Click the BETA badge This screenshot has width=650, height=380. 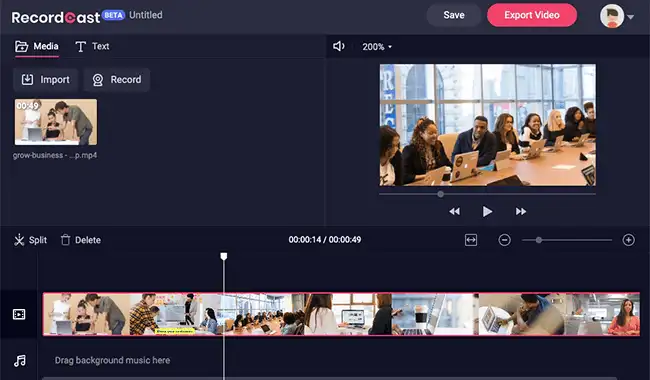[x=114, y=15]
